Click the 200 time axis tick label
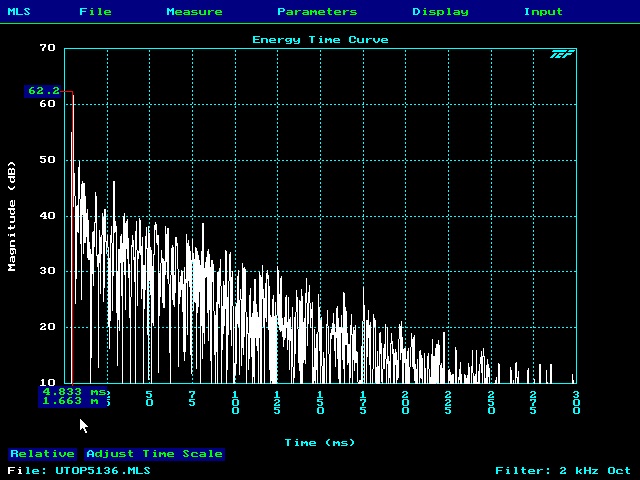 (x=405, y=402)
